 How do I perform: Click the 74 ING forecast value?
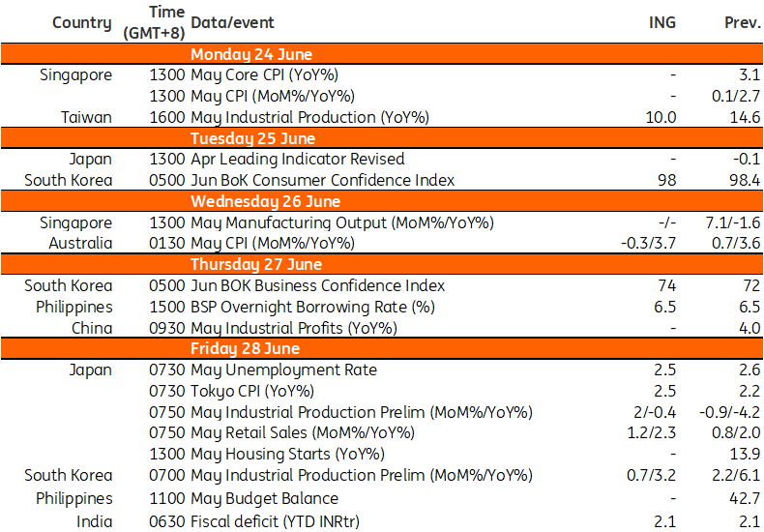tap(667, 285)
